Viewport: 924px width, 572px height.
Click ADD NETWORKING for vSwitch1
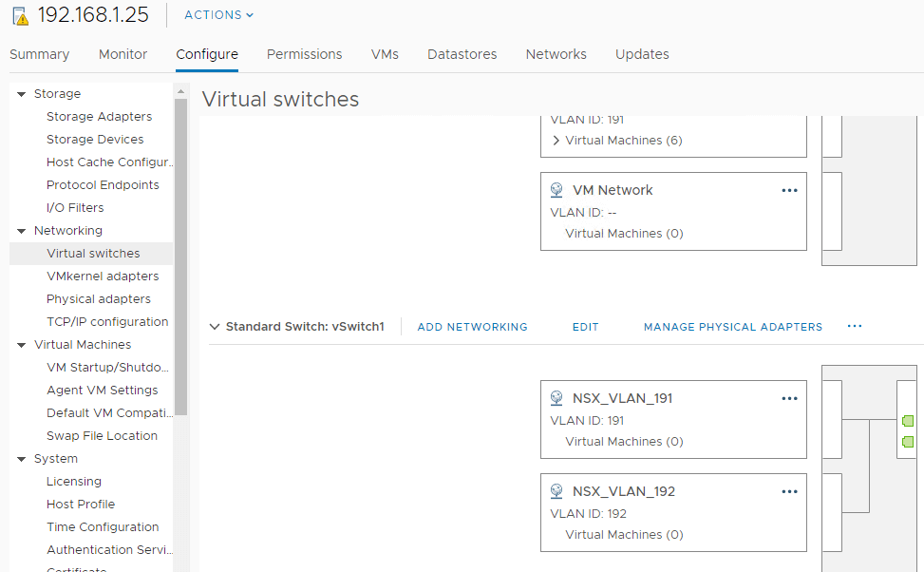[472, 327]
